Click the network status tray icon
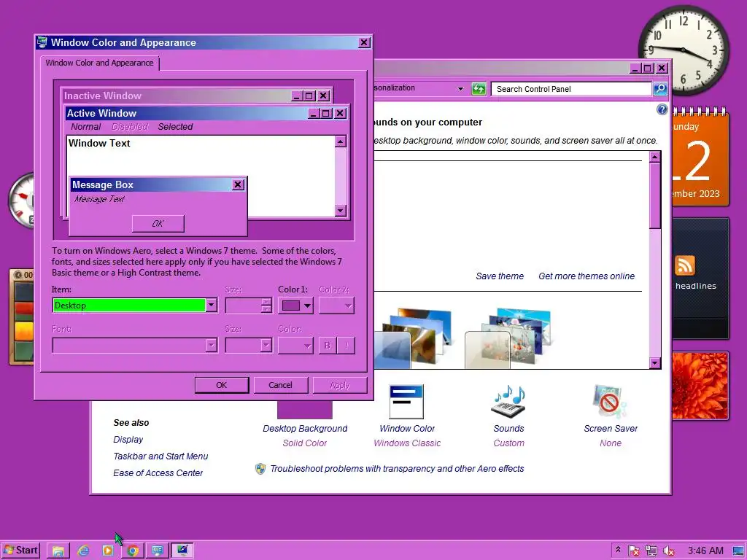The height and width of the screenshot is (560, 747). tap(651, 551)
